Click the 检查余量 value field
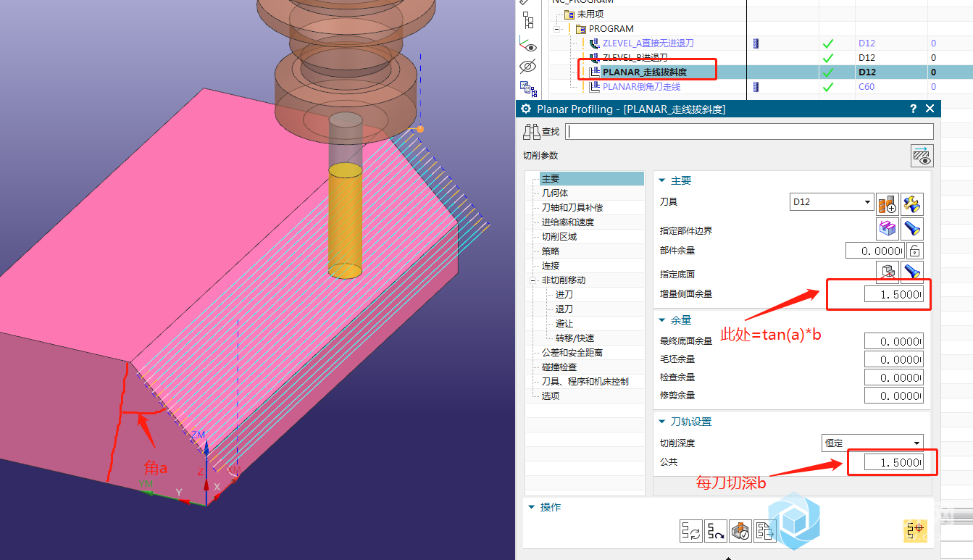Viewport: 973px width, 560px height. (x=894, y=377)
